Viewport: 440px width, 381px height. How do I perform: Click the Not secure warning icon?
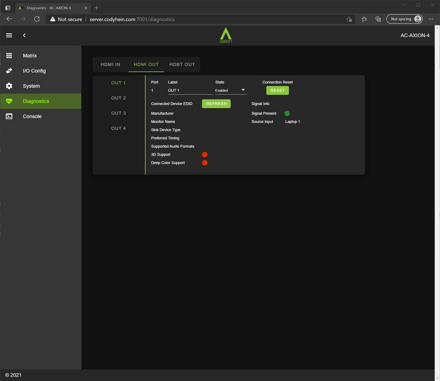point(53,19)
